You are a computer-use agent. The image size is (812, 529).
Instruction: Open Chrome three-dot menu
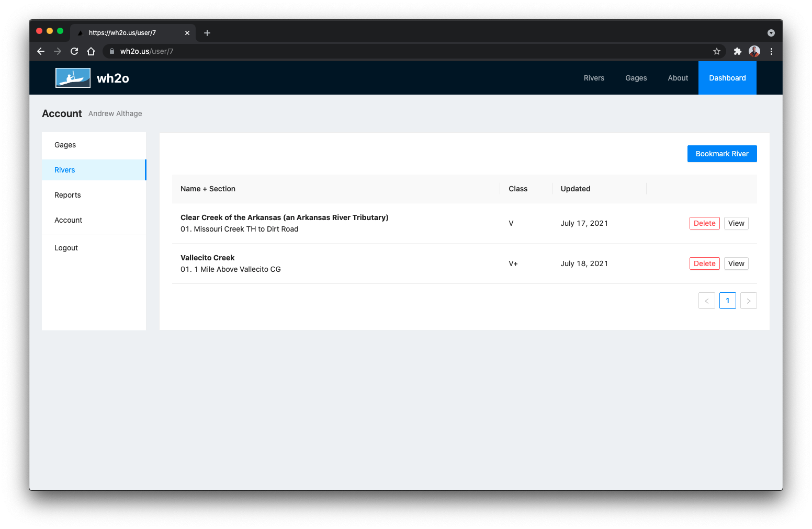point(771,51)
